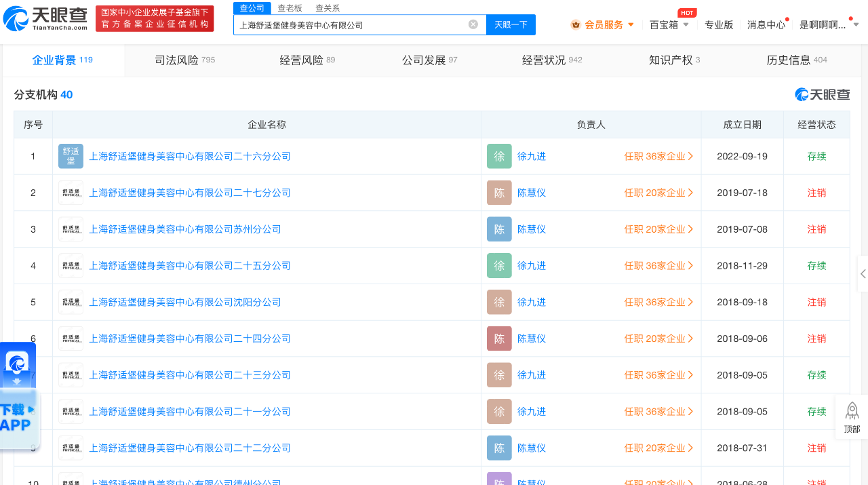This screenshot has height=485, width=868.
Task: Click the Tianyancha logo in header
Action: (46, 18)
